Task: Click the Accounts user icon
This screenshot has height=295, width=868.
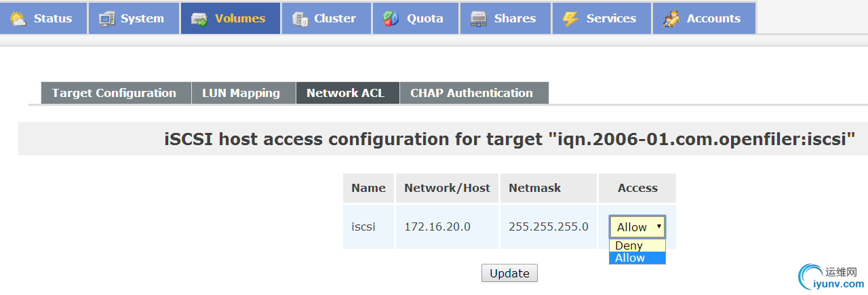Action: click(x=671, y=18)
